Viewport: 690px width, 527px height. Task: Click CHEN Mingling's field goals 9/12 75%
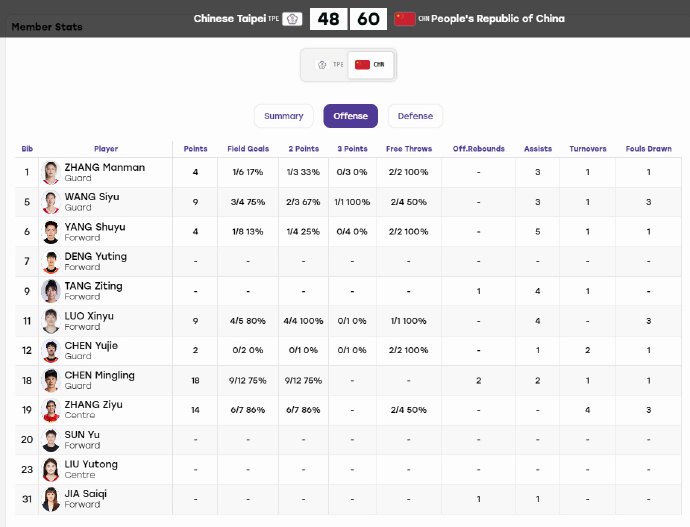click(x=248, y=381)
